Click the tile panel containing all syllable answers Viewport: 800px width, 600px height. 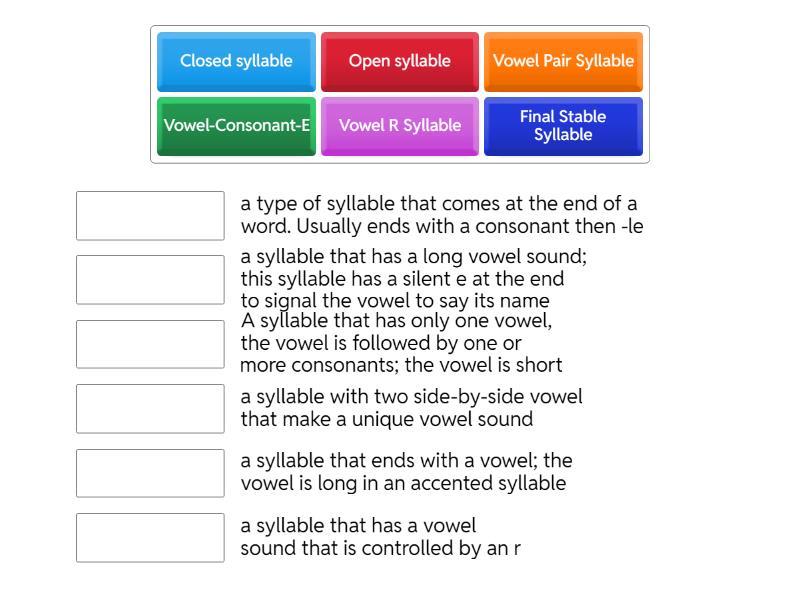(400, 94)
